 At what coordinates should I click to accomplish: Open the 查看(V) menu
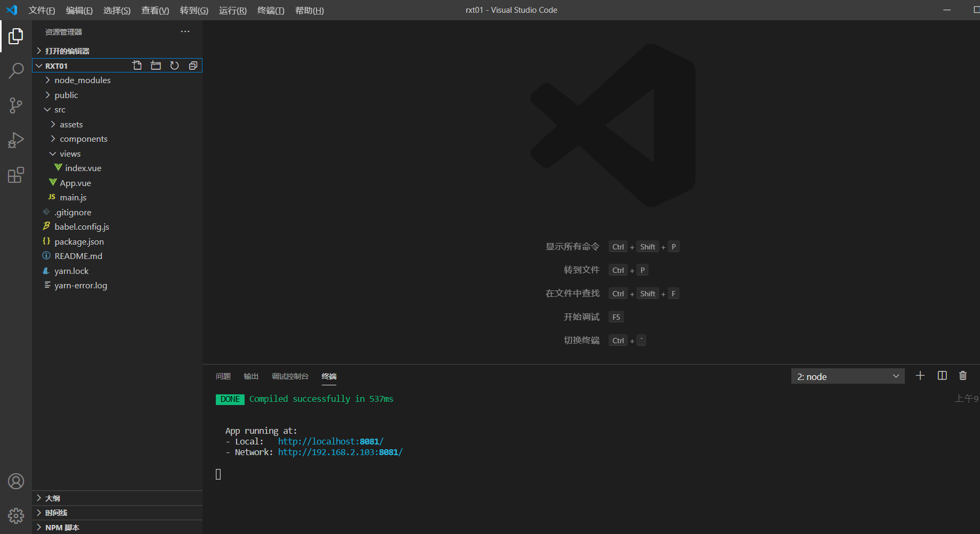[x=155, y=10]
